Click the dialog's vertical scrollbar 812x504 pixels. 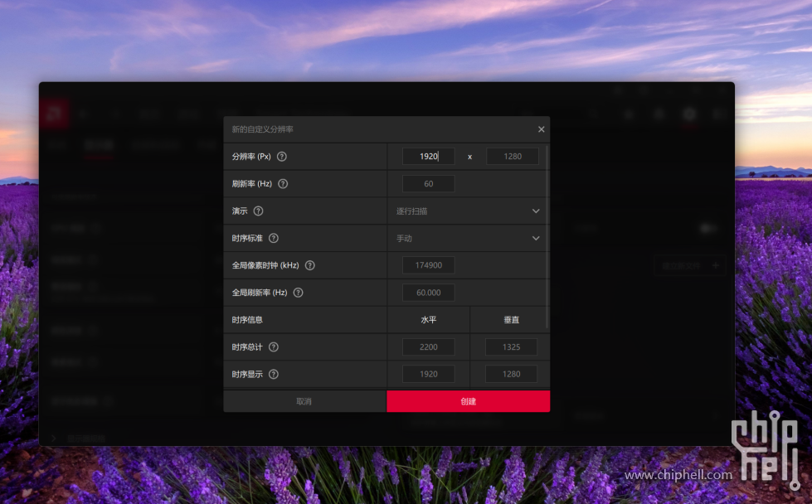[548, 238]
